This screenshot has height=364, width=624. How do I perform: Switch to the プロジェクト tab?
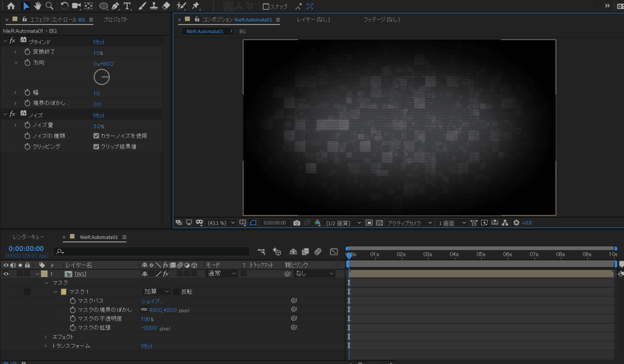pyautogui.click(x=115, y=20)
